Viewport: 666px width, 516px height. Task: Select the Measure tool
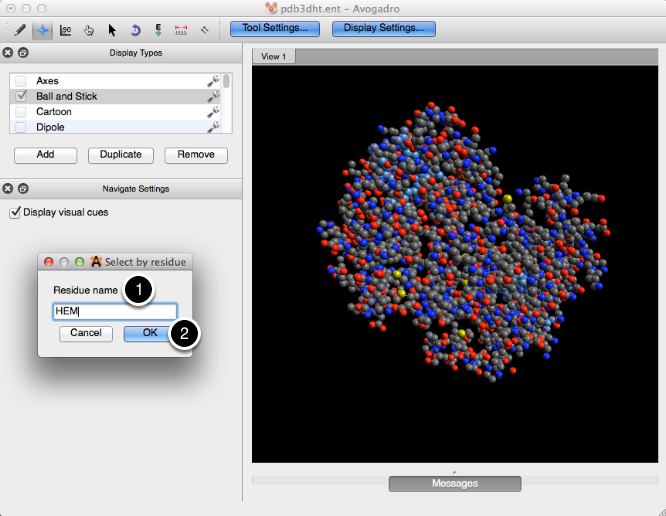(181, 30)
